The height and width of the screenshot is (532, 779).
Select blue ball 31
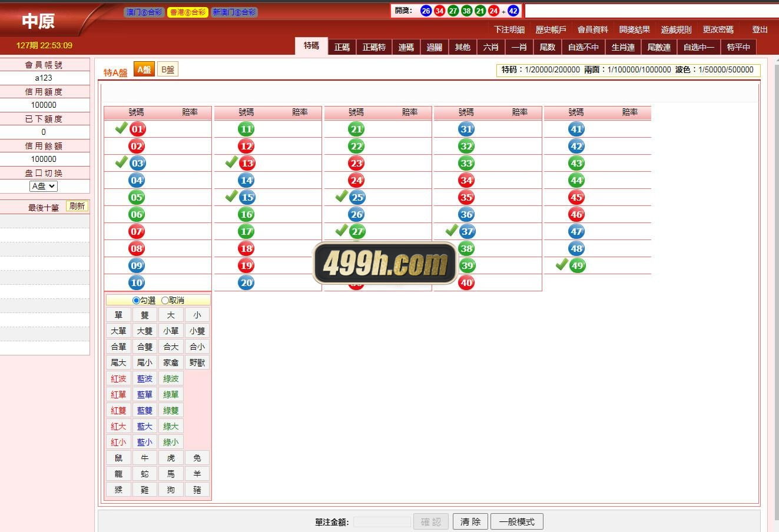pyautogui.click(x=467, y=129)
